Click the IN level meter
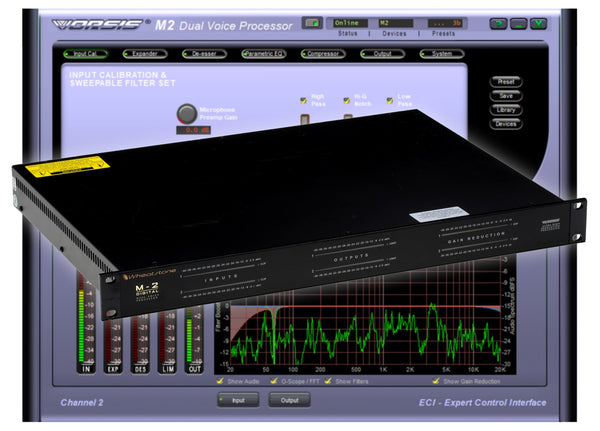 click(86, 323)
